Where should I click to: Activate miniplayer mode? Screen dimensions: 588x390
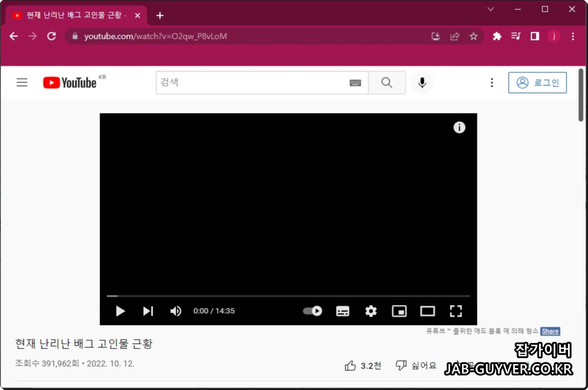point(399,311)
